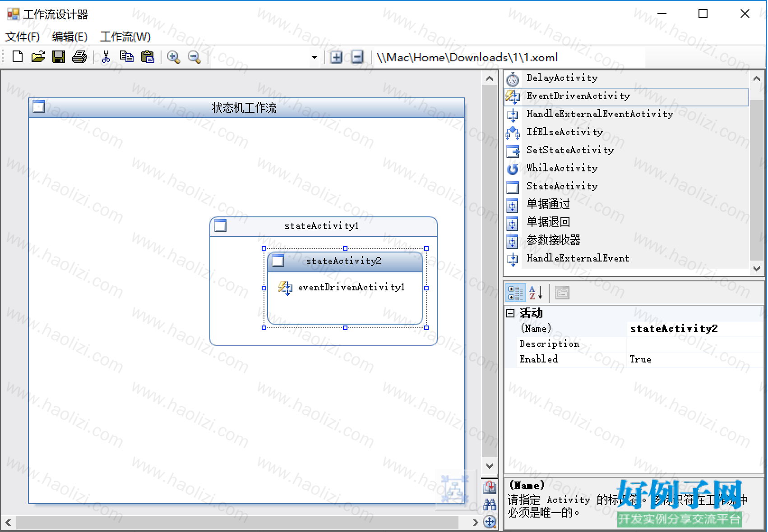Click the 状态机工作流 header state icon

[x=39, y=107]
